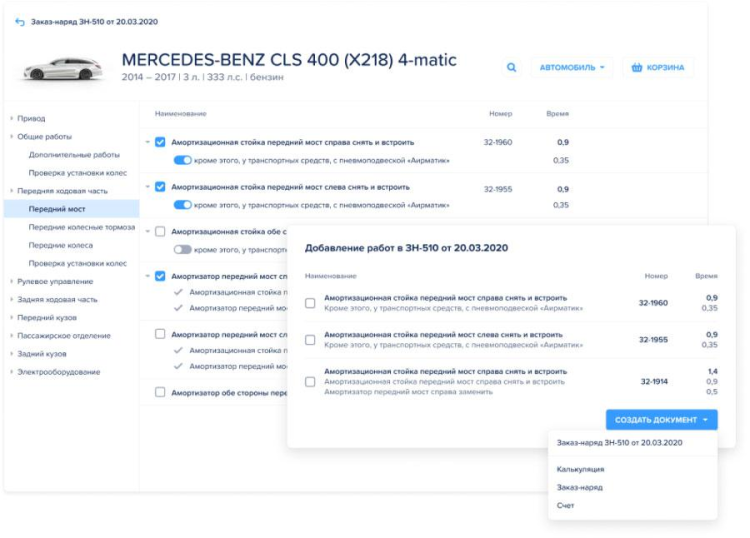The width and height of the screenshot is (750, 538).
Task: Check the 32-1960 work in the dialog
Action: tap(310, 303)
